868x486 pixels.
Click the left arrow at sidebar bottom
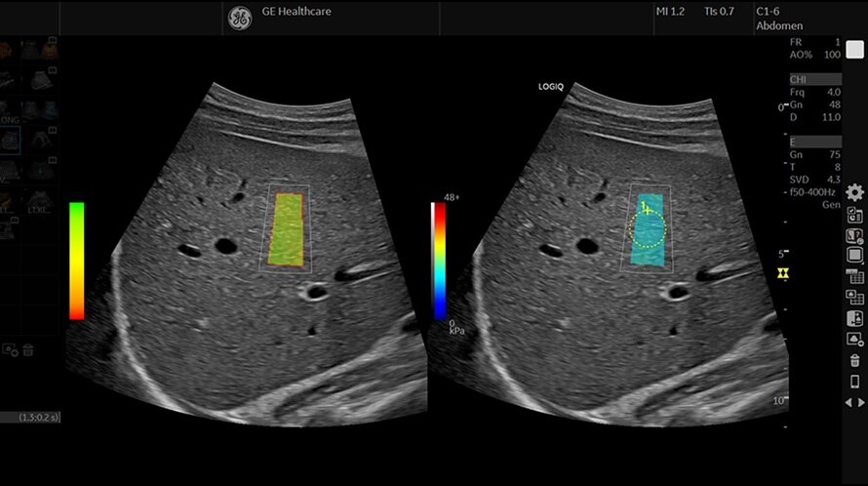pyautogui.click(x=848, y=403)
